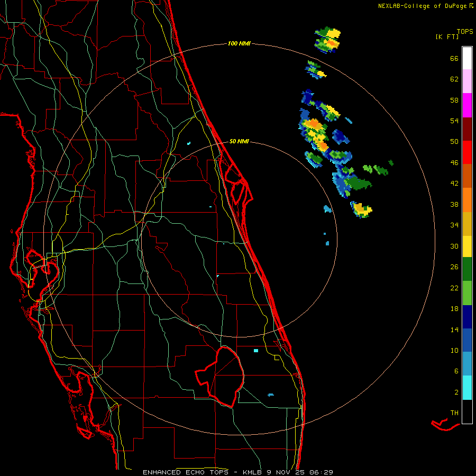This screenshot has width=476, height=476.
Task: Click the magenta 58 legend swatch
Action: (467, 105)
